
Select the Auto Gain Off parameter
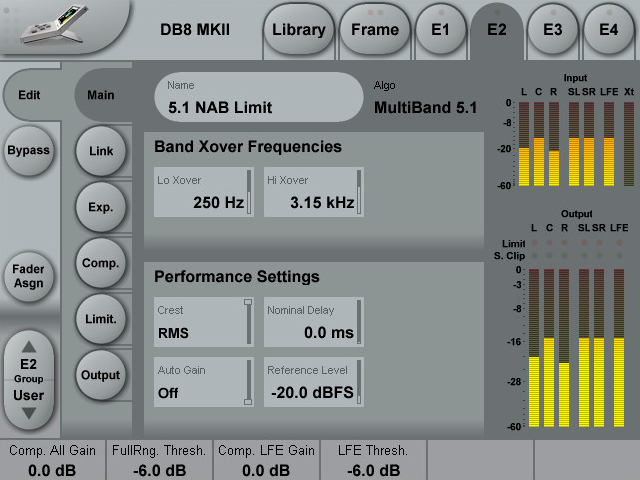coord(204,382)
